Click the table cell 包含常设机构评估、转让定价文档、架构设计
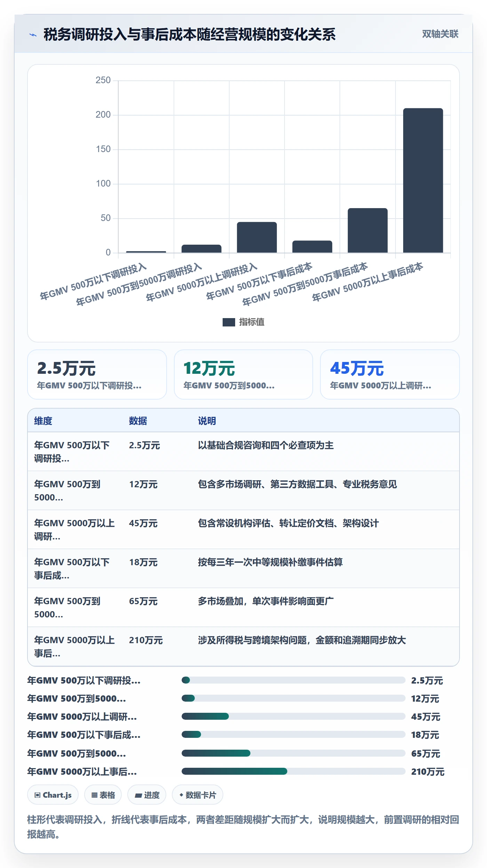This screenshot has height=868, width=487. tap(288, 523)
